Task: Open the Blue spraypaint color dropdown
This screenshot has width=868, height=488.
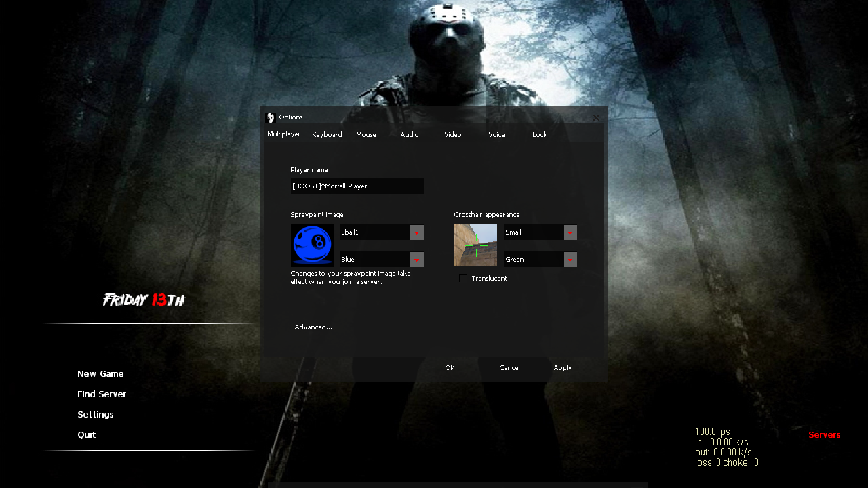Action: click(417, 260)
